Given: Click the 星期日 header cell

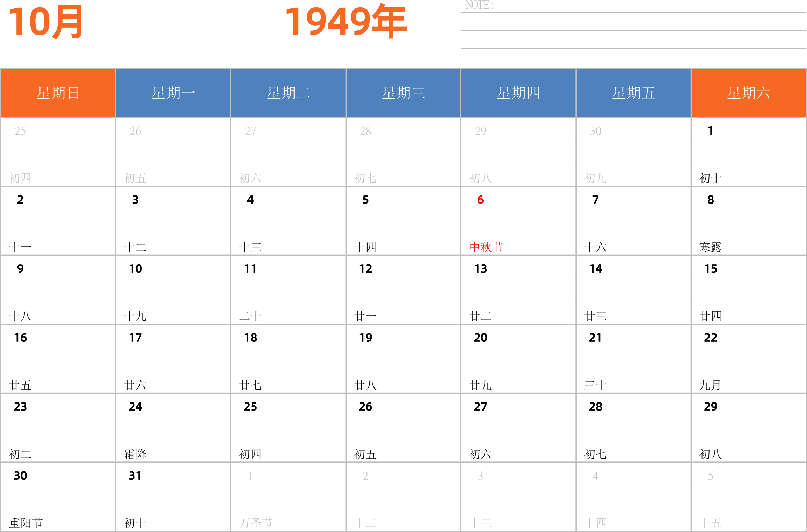Looking at the screenshot, I should click(58, 93).
